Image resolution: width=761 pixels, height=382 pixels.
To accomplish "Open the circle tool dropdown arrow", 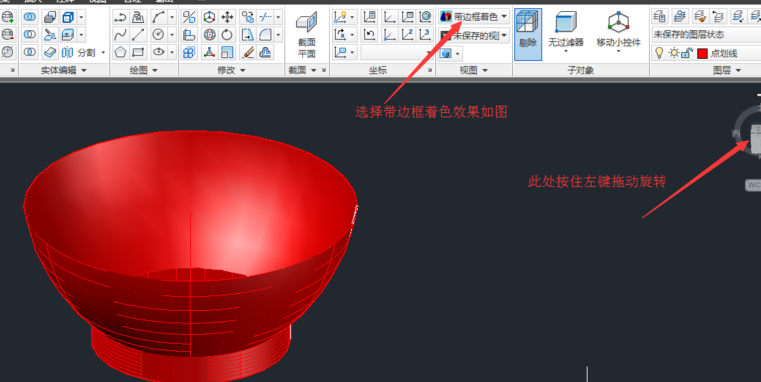I will pos(171,34).
